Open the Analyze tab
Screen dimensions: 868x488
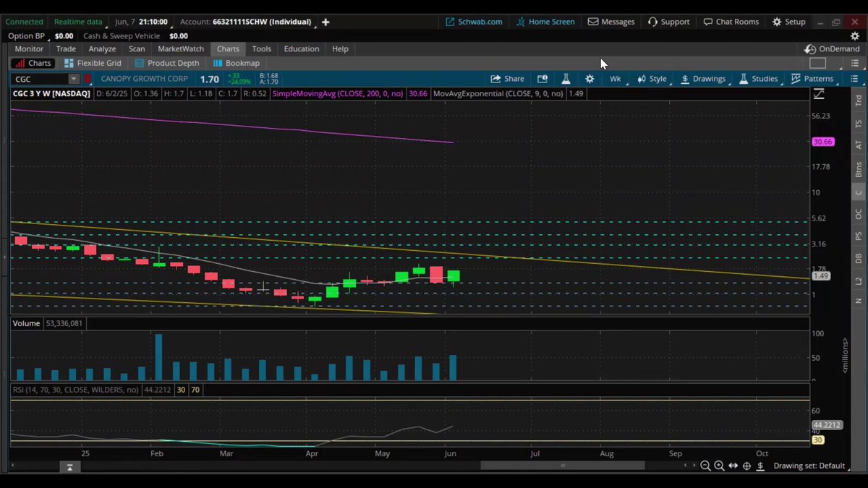coord(102,49)
